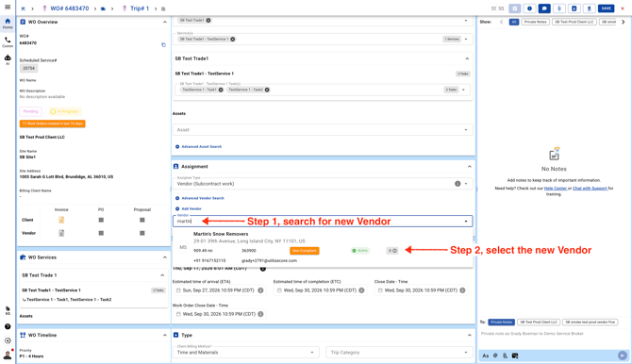Click Trip# 1 breadcrumb
The height and width of the screenshot is (364, 632).
140,8
